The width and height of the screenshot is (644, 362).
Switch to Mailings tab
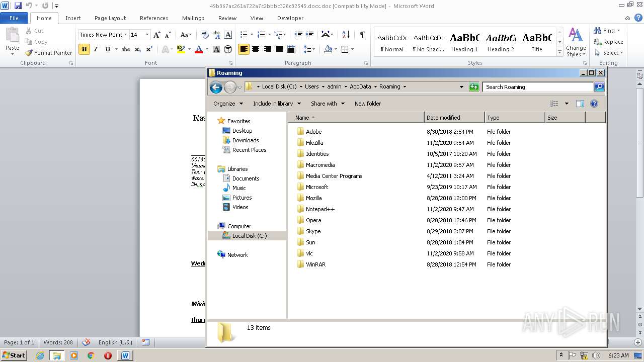click(193, 18)
